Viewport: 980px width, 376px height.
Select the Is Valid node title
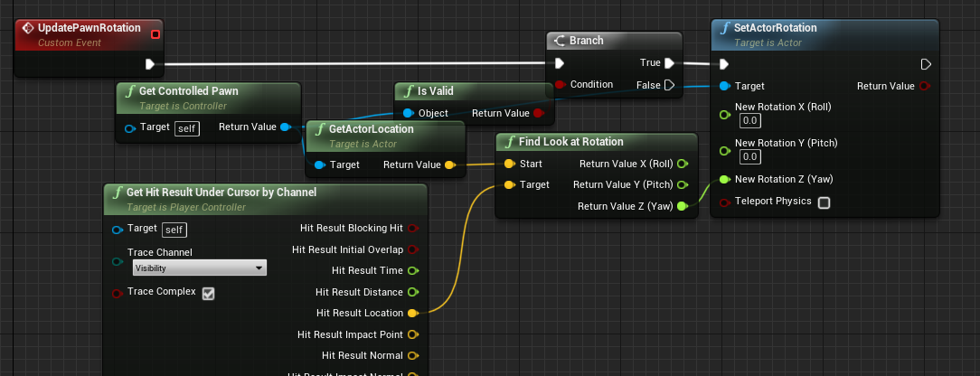(435, 91)
